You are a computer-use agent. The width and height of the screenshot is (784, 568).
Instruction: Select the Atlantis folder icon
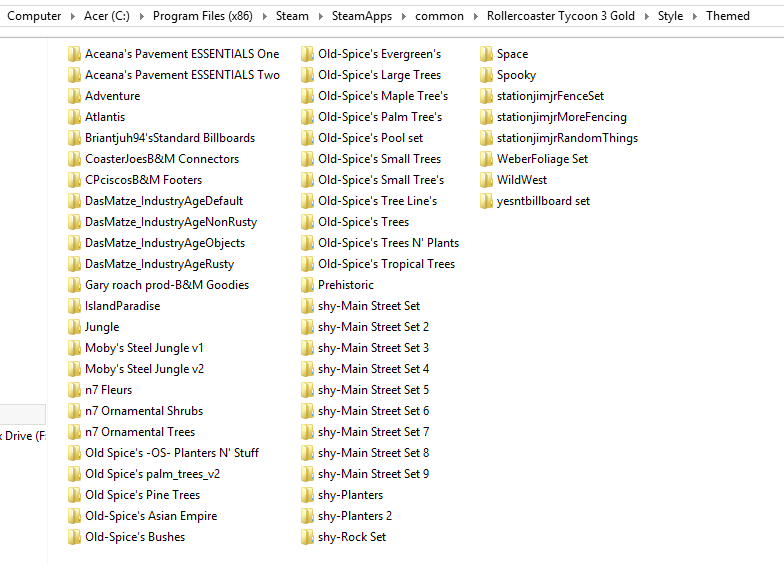coord(74,117)
